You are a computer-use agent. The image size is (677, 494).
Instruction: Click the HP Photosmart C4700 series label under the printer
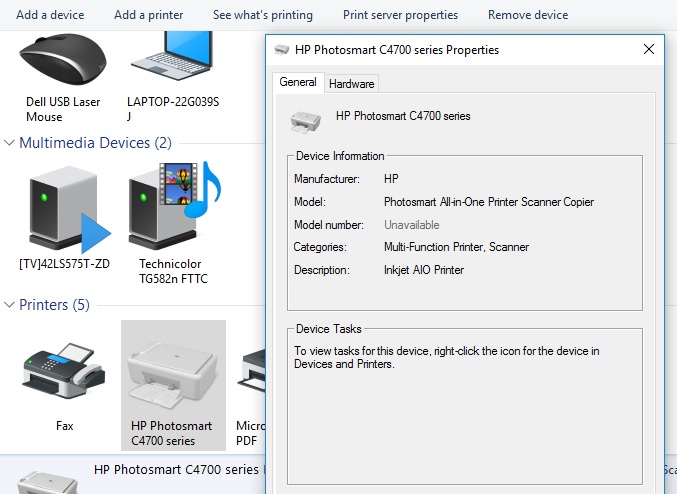(x=171, y=433)
